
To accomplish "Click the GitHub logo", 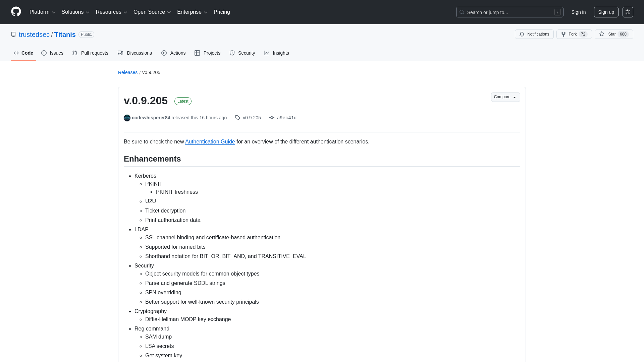I will tap(15, 12).
